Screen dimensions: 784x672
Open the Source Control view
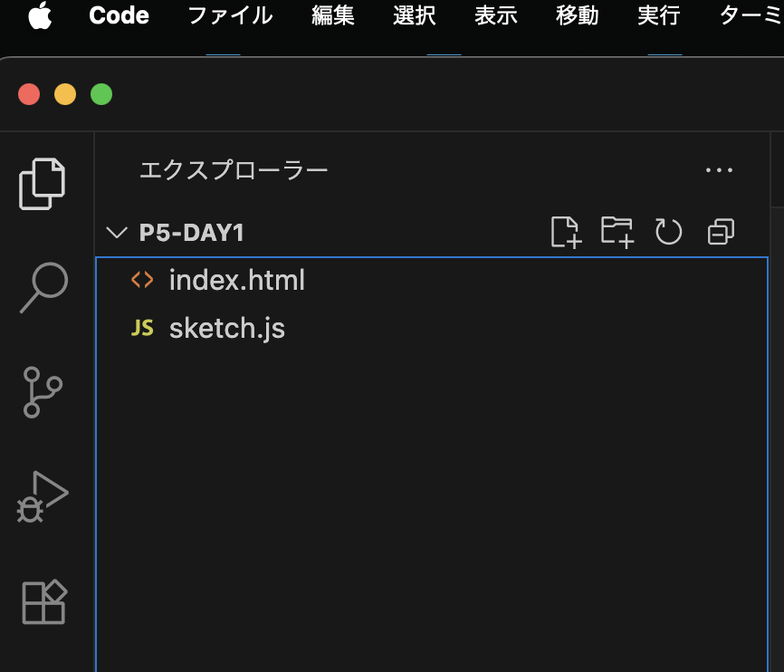coord(43,391)
